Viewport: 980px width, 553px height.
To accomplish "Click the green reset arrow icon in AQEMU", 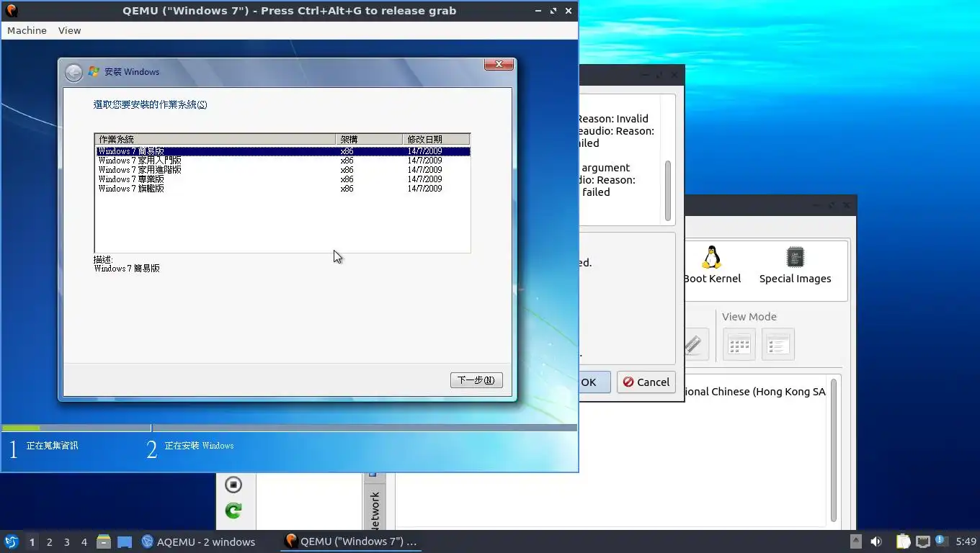I will (x=233, y=511).
